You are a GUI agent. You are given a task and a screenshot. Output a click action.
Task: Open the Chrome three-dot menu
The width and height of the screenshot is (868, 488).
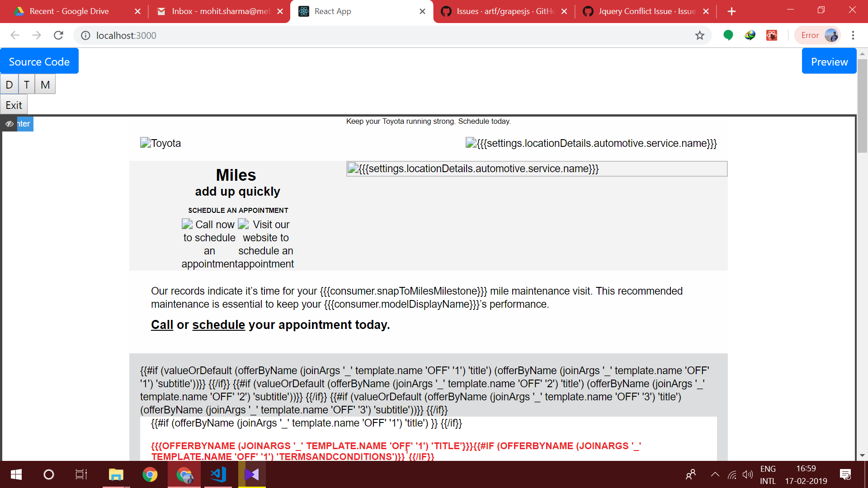point(853,35)
